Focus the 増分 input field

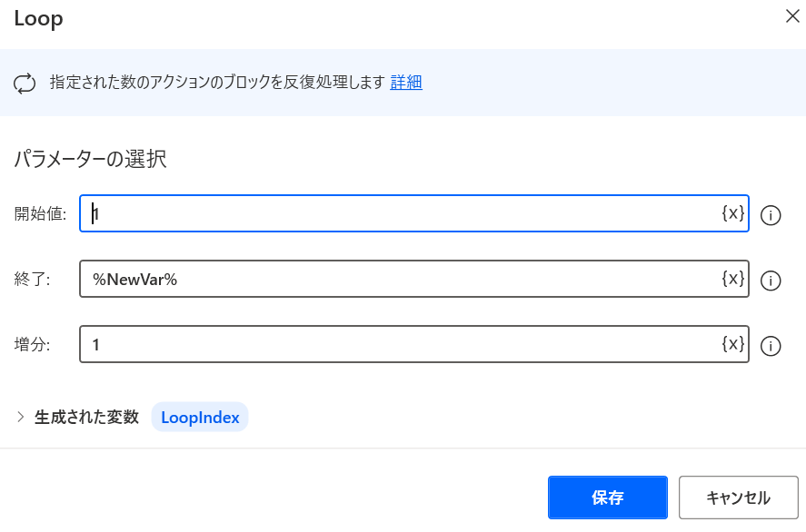363,345
